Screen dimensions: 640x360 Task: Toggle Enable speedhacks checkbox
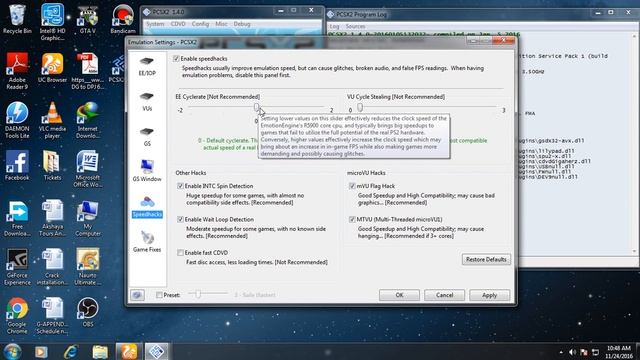[x=176, y=59]
